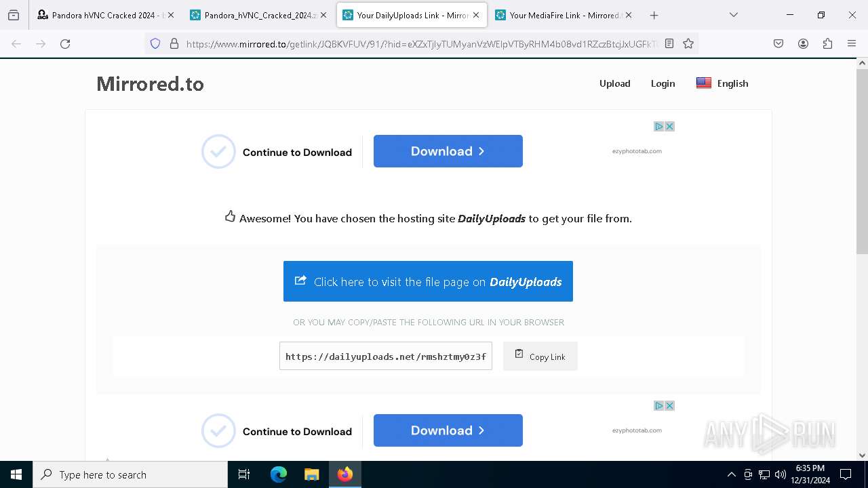This screenshot has height=488, width=868.
Task: Click bottom AdChoices icon
Action: [x=658, y=405]
